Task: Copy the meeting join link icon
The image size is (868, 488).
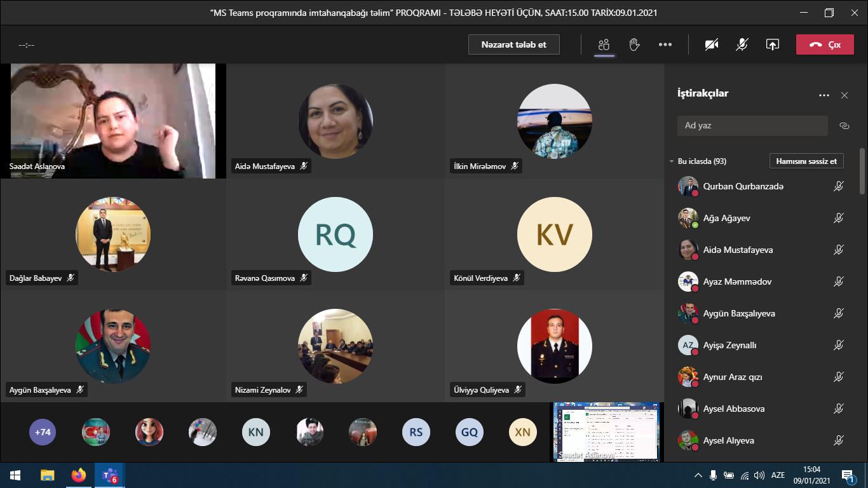Action: (844, 126)
